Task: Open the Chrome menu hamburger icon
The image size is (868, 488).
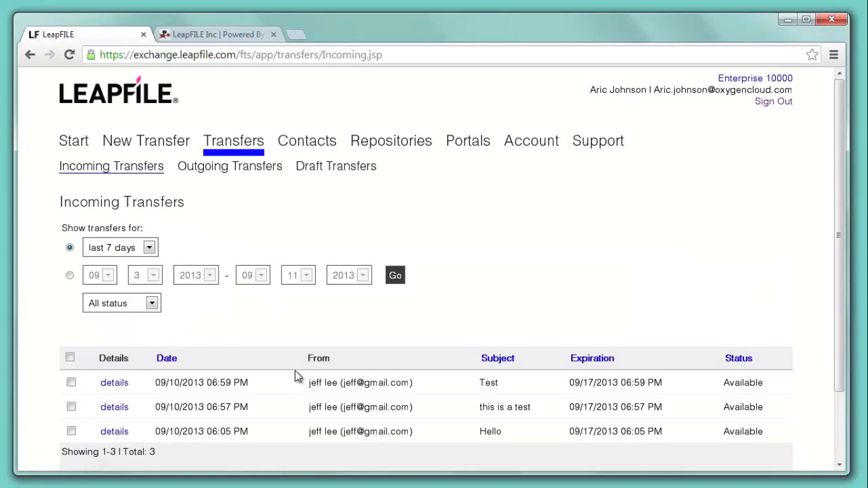Action: pyautogui.click(x=834, y=55)
